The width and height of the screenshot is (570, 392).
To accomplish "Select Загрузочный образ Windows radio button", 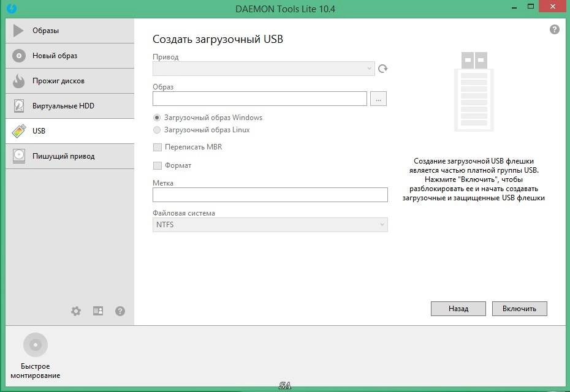I will pos(157,118).
